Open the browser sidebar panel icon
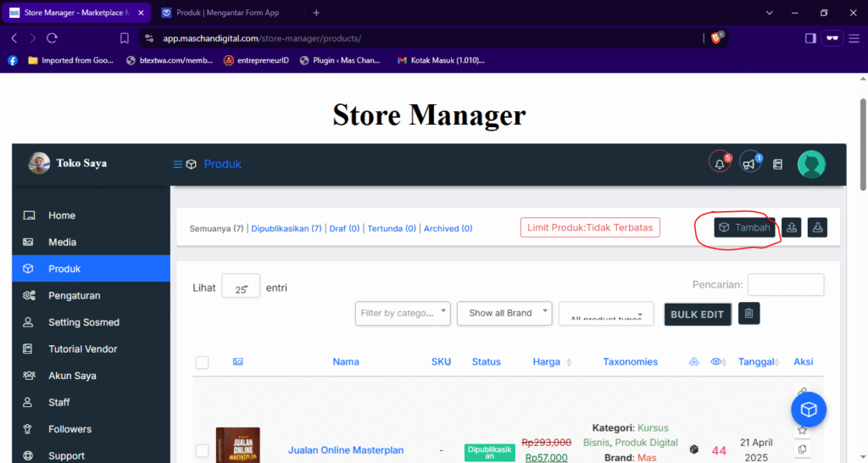This screenshot has height=463, width=868. pyautogui.click(x=810, y=38)
